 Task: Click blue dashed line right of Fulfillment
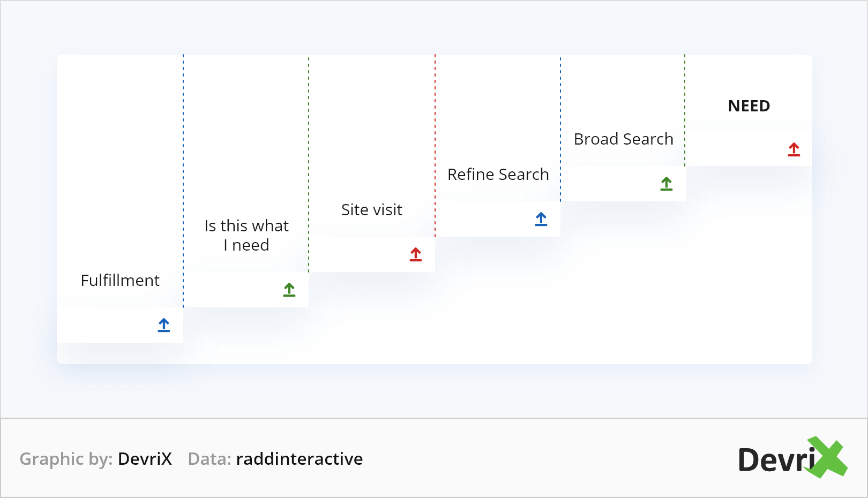183,177
